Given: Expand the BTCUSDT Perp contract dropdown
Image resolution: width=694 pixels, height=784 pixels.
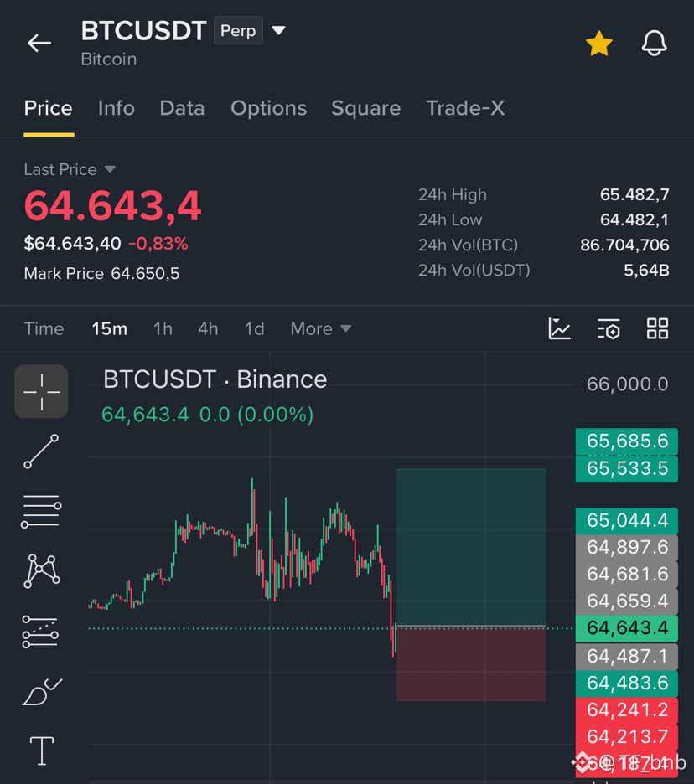Looking at the screenshot, I should pyautogui.click(x=279, y=30).
